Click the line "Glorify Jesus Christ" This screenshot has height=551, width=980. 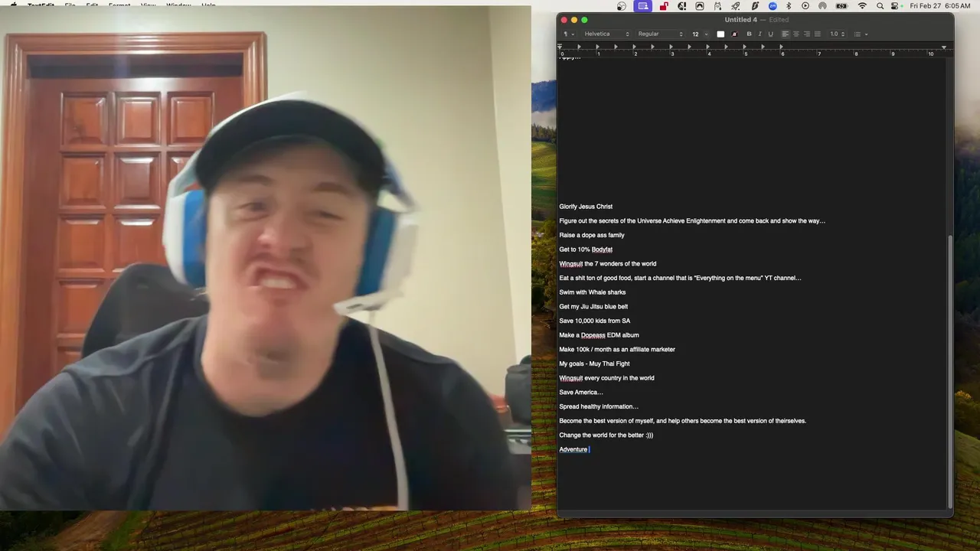[x=586, y=207]
